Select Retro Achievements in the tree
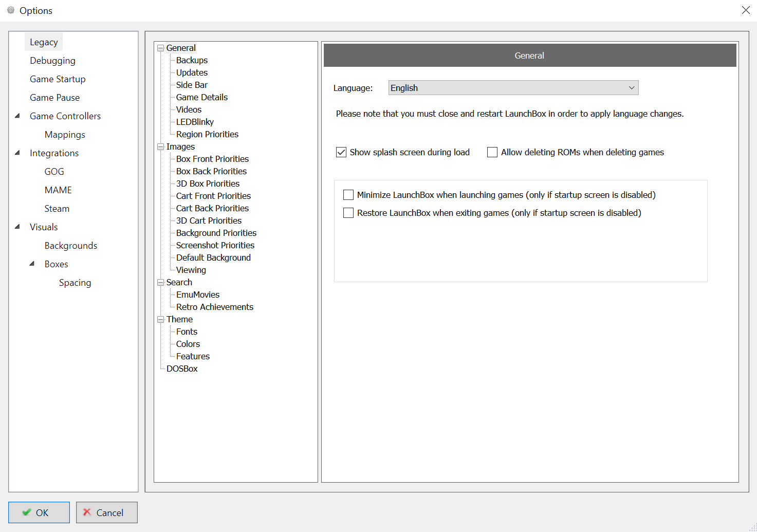Viewport: 757px width, 532px height. pyautogui.click(x=215, y=307)
